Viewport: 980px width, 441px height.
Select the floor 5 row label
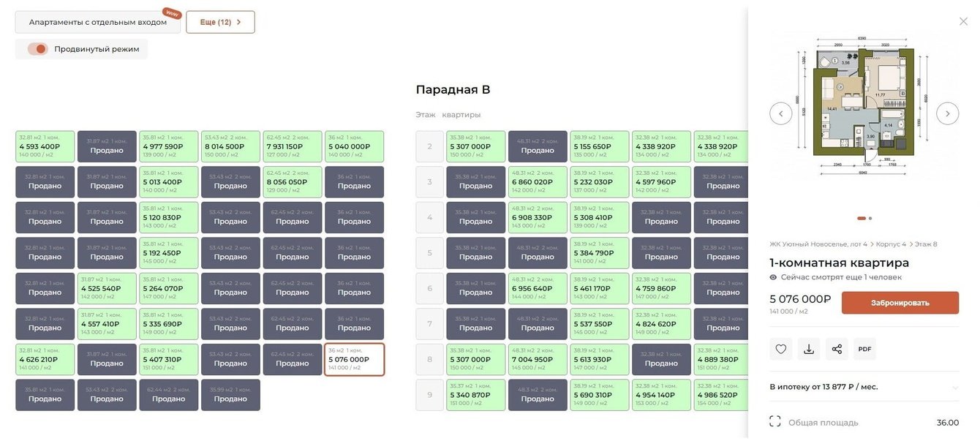pyautogui.click(x=429, y=253)
